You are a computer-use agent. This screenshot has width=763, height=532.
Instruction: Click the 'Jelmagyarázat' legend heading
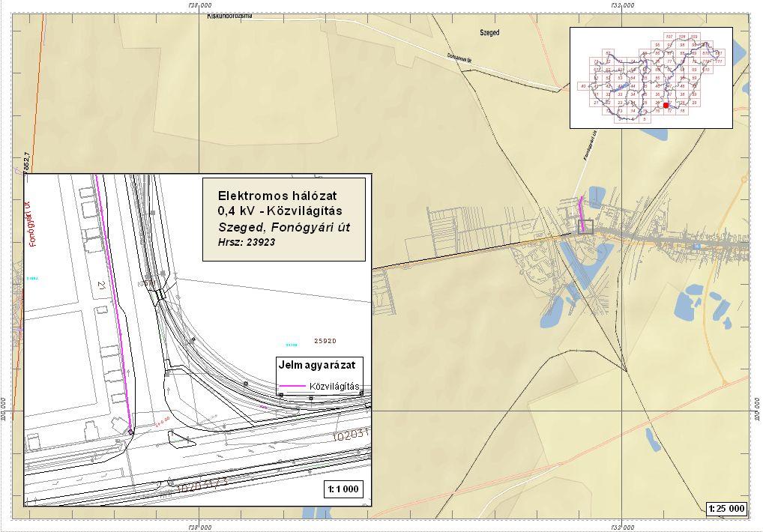(x=317, y=365)
